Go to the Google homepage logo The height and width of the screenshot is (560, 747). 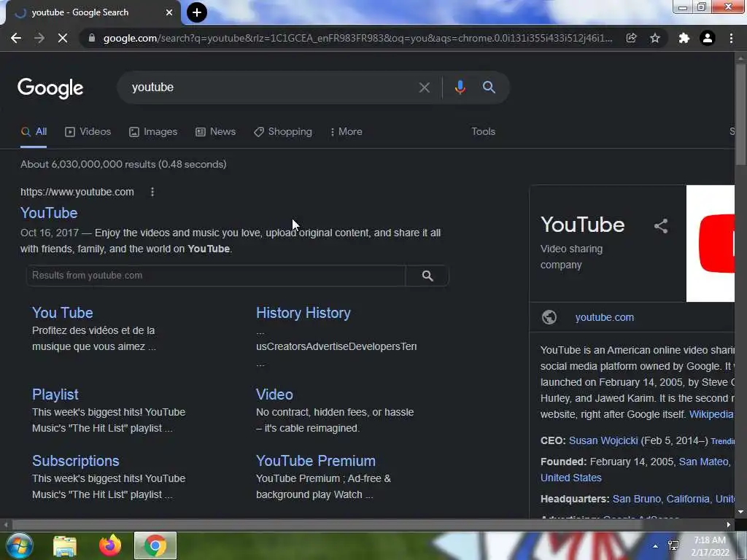pos(50,88)
